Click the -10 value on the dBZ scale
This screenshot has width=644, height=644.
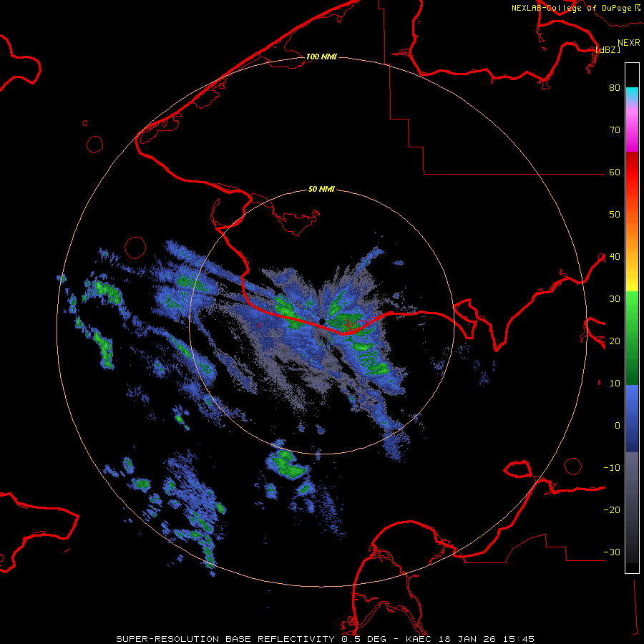click(612, 467)
